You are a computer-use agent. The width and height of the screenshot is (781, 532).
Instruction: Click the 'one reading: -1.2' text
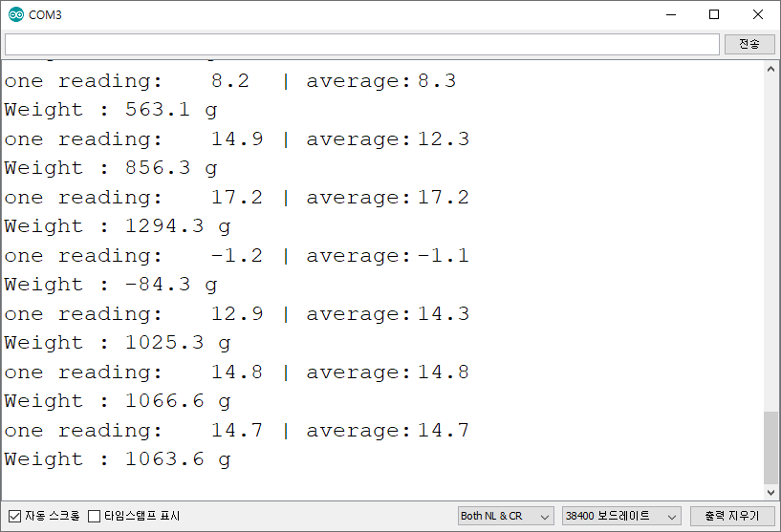pyautogui.click(x=134, y=256)
